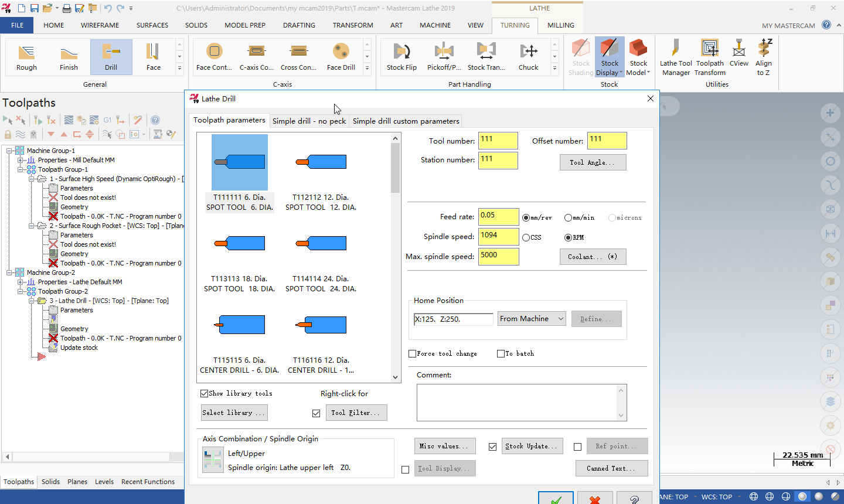Select mm/rev feed rate option
Image resolution: width=844 pixels, height=504 pixels.
(526, 217)
